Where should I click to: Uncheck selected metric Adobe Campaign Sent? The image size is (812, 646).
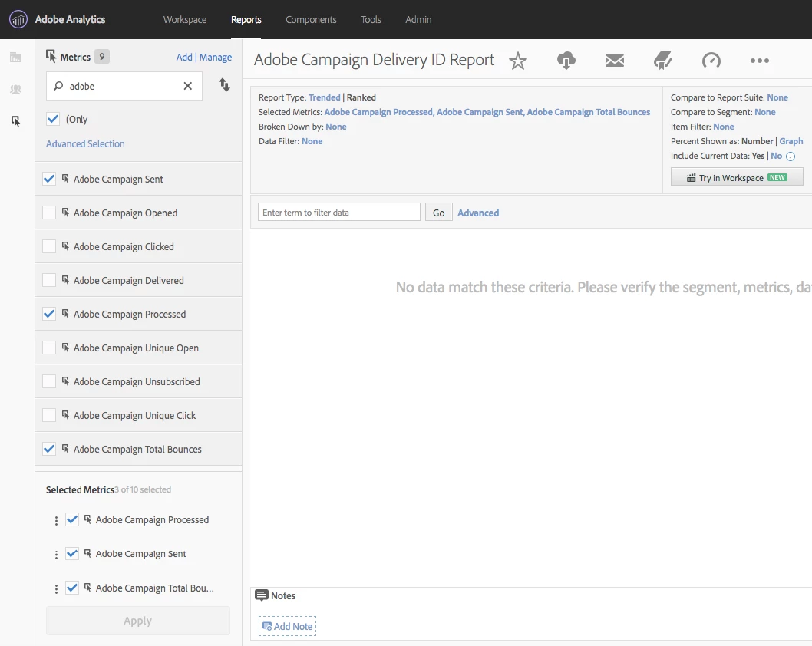(x=72, y=553)
